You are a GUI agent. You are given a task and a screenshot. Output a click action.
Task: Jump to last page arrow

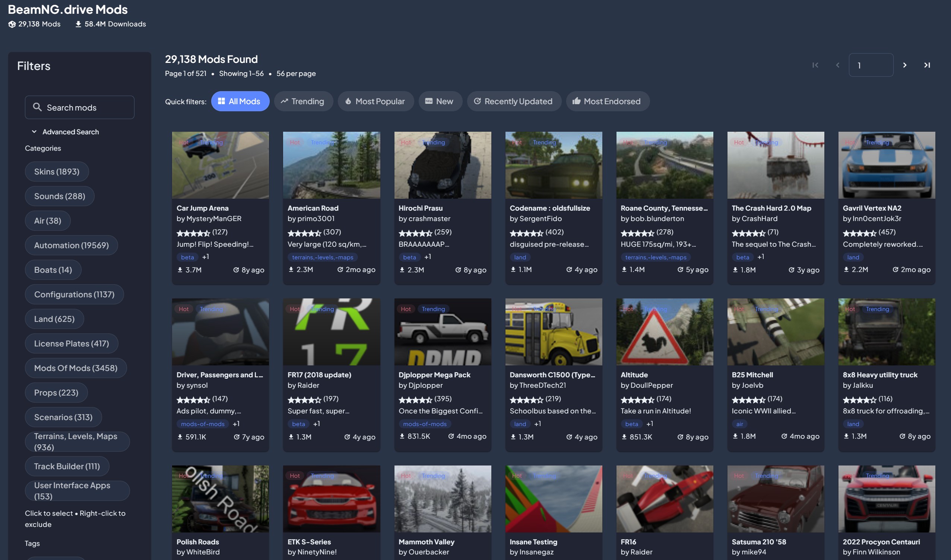[927, 65]
